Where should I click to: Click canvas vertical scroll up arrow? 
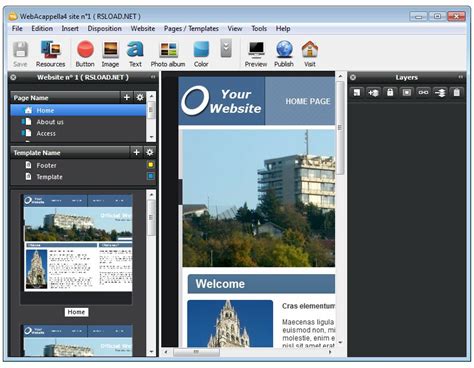click(340, 76)
